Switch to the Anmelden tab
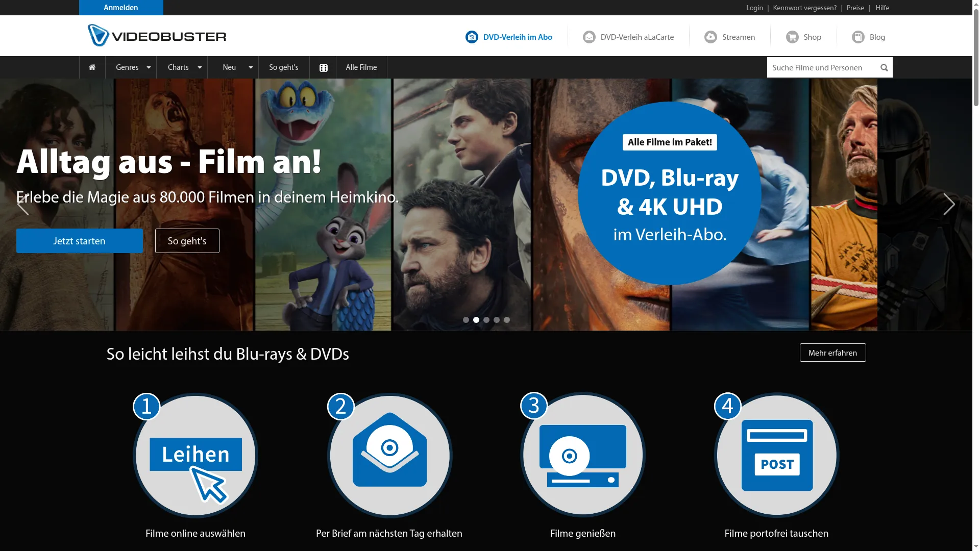The width and height of the screenshot is (980, 551). point(121,8)
